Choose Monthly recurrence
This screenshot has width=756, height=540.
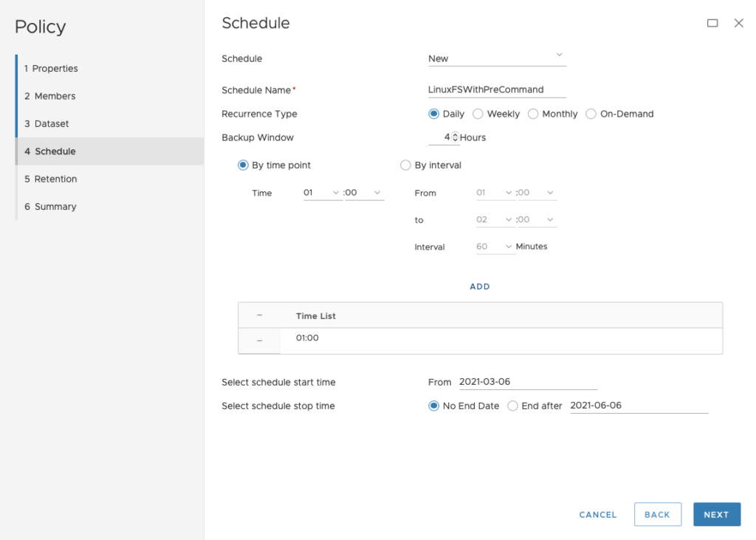(x=533, y=114)
